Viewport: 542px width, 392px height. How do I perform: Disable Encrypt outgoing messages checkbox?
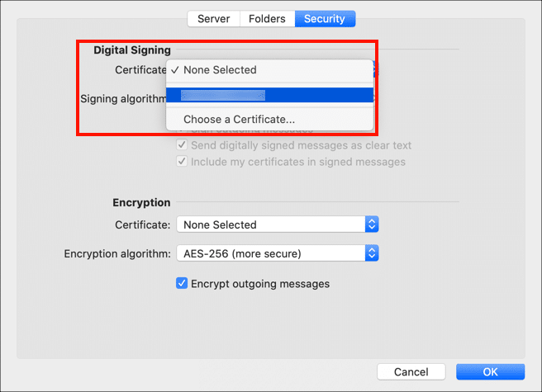(182, 284)
